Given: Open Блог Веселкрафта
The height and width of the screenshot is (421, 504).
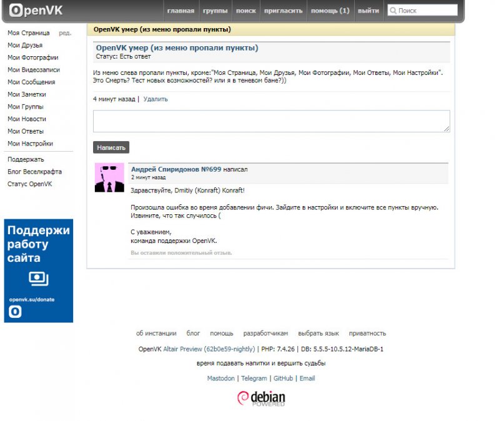Looking at the screenshot, I should tap(34, 172).
